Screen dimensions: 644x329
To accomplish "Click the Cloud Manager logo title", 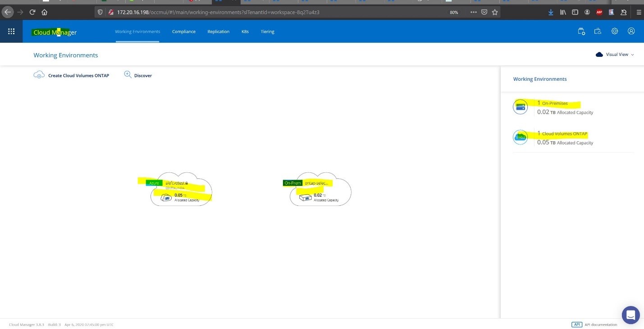I will click(x=55, y=32).
